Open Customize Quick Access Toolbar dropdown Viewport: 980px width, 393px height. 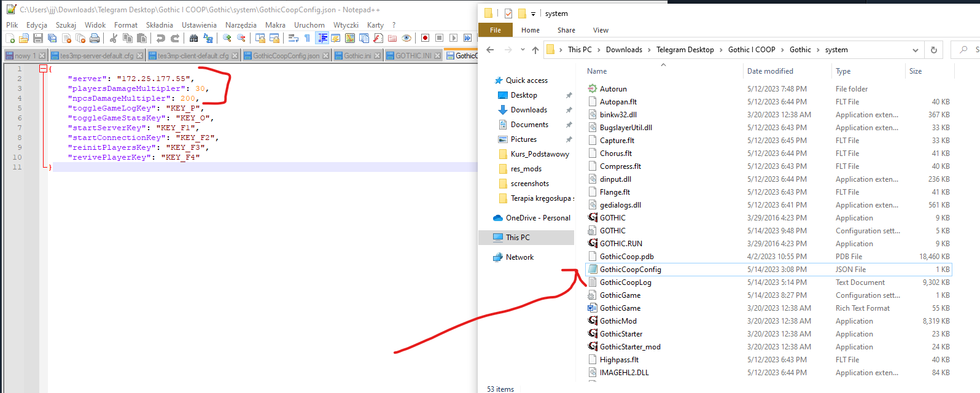533,13
